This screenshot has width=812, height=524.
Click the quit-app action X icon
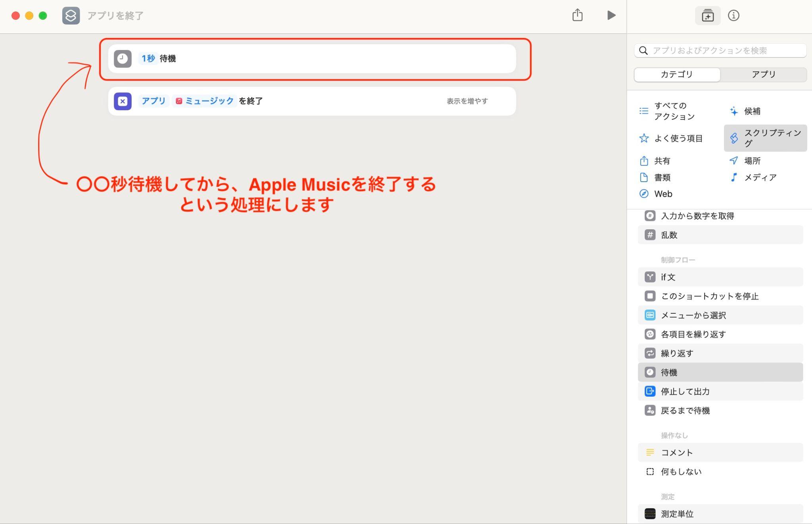coord(123,101)
